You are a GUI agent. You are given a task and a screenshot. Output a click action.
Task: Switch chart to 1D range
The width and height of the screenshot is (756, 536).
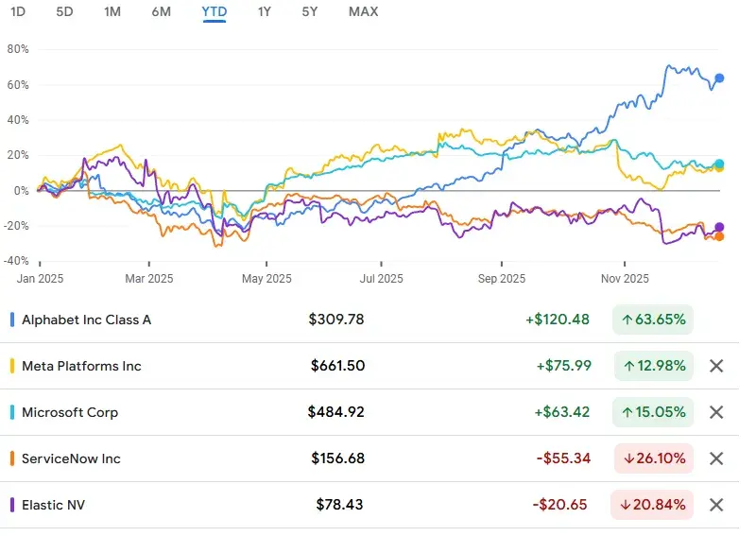coord(18,11)
